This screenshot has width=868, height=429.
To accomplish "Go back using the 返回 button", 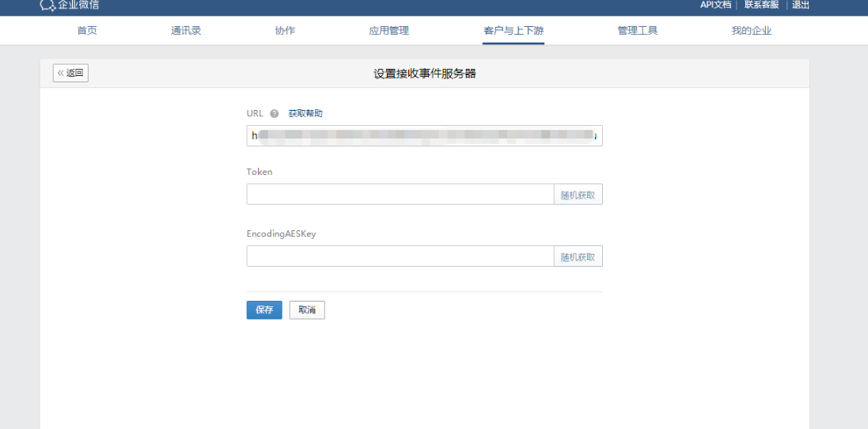I will pyautogui.click(x=70, y=74).
